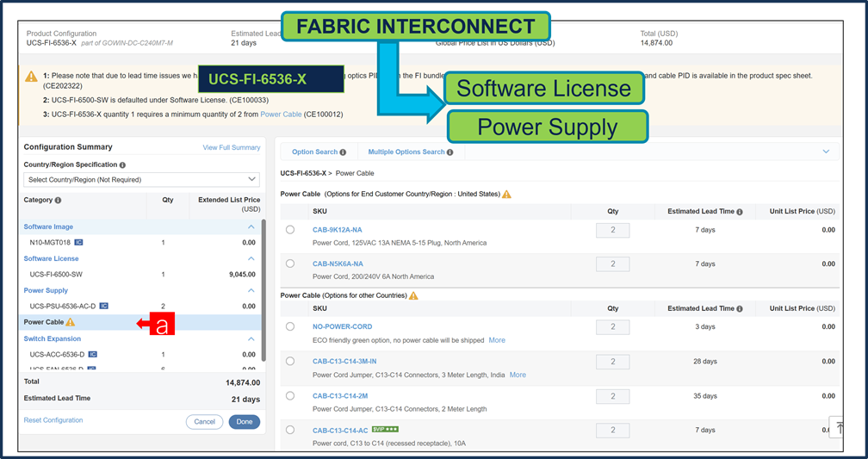Click the Reset Configuration link
The width and height of the screenshot is (868, 459).
(53, 420)
